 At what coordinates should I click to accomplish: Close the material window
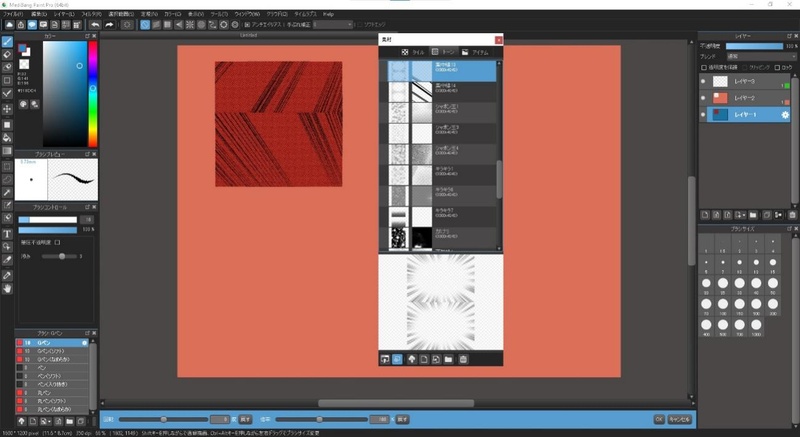point(498,40)
